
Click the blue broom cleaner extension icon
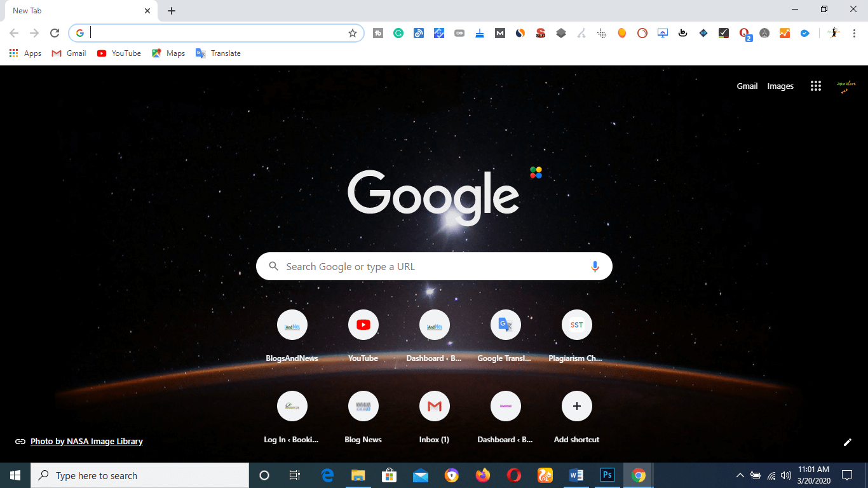coord(480,33)
